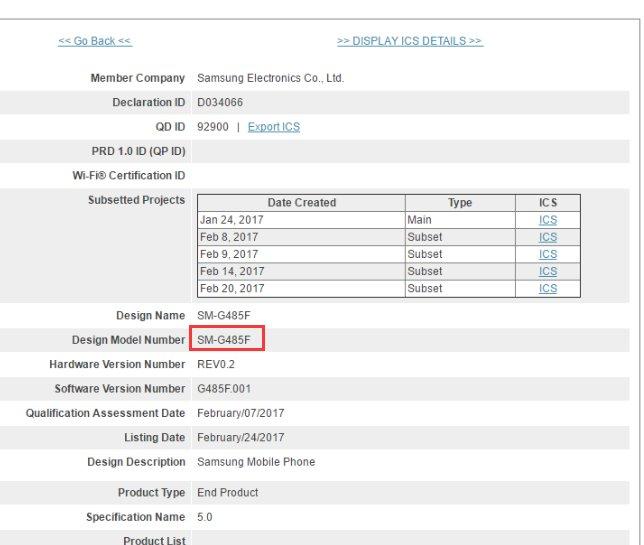Click the Design Model Number label

click(129, 340)
